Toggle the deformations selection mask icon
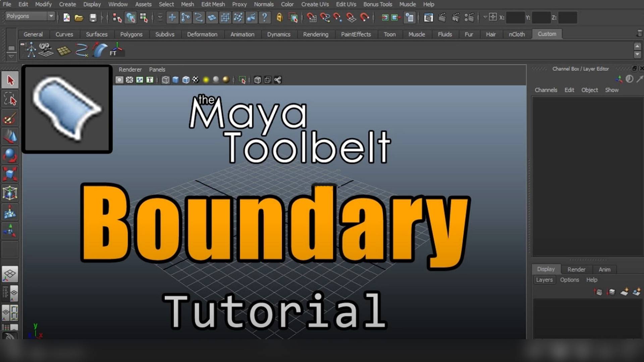Viewport: 644px width, 362px height. 225,17
